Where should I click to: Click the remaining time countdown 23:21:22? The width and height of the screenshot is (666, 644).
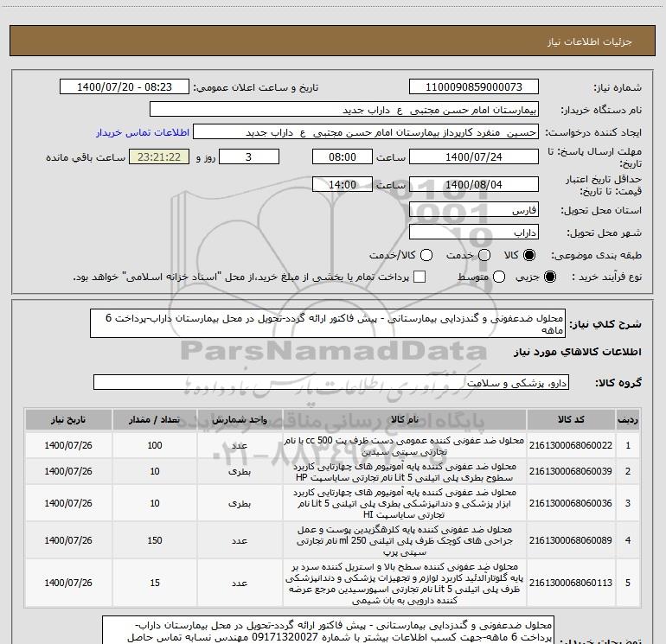(159, 157)
